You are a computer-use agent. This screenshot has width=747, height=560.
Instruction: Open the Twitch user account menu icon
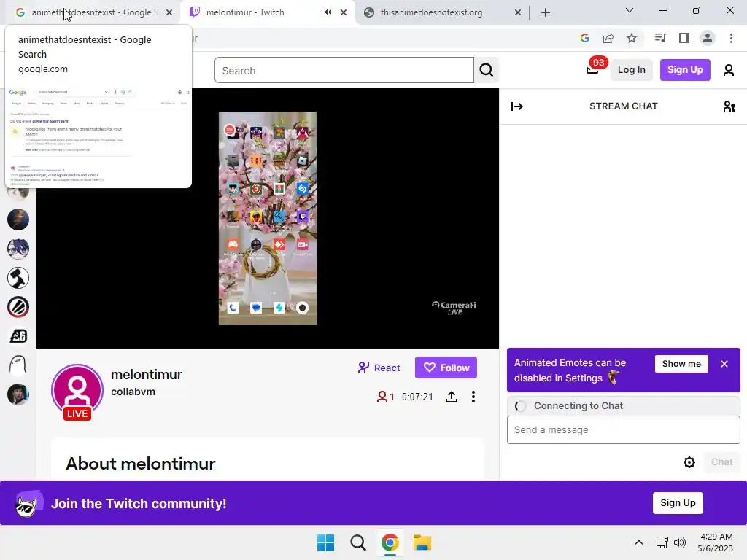(729, 70)
